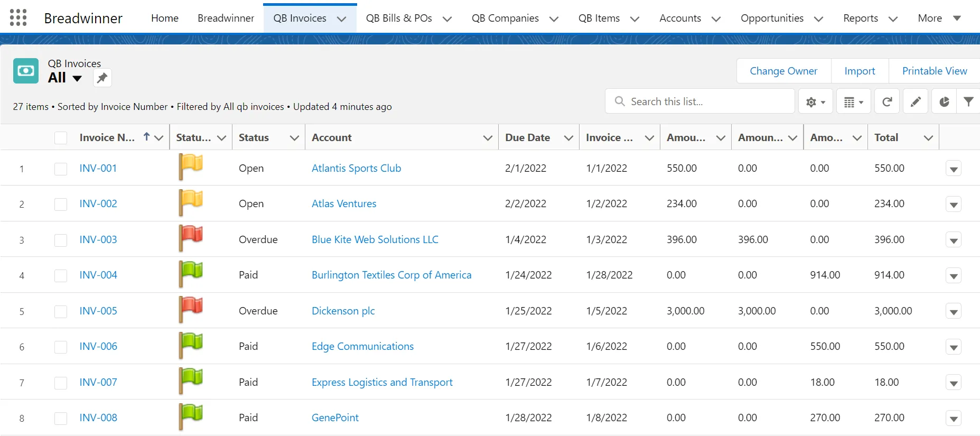
Task: Focus the Search this list field
Action: click(x=700, y=101)
